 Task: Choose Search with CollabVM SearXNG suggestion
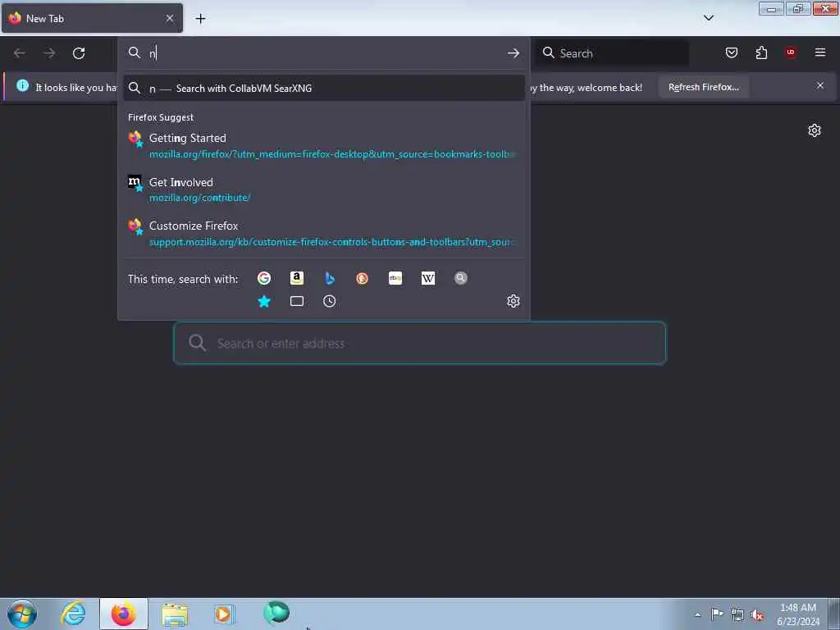[x=323, y=88]
